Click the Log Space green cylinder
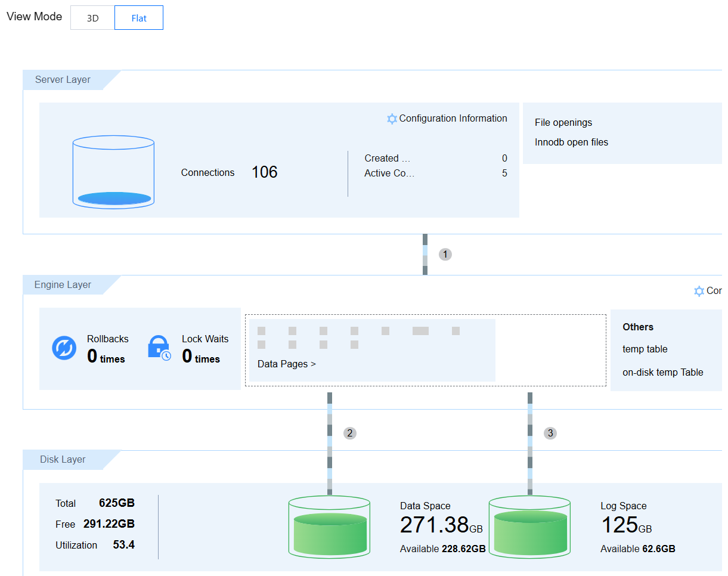Viewport: 728px width, 576px height. tap(529, 527)
